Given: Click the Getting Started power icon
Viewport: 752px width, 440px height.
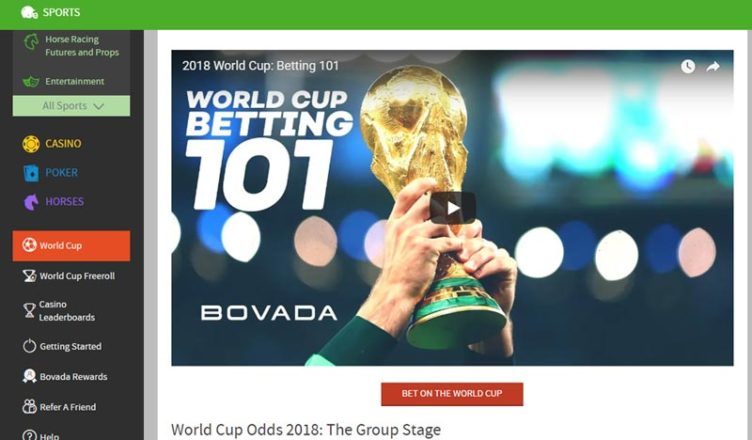Looking at the screenshot, I should click(29, 346).
